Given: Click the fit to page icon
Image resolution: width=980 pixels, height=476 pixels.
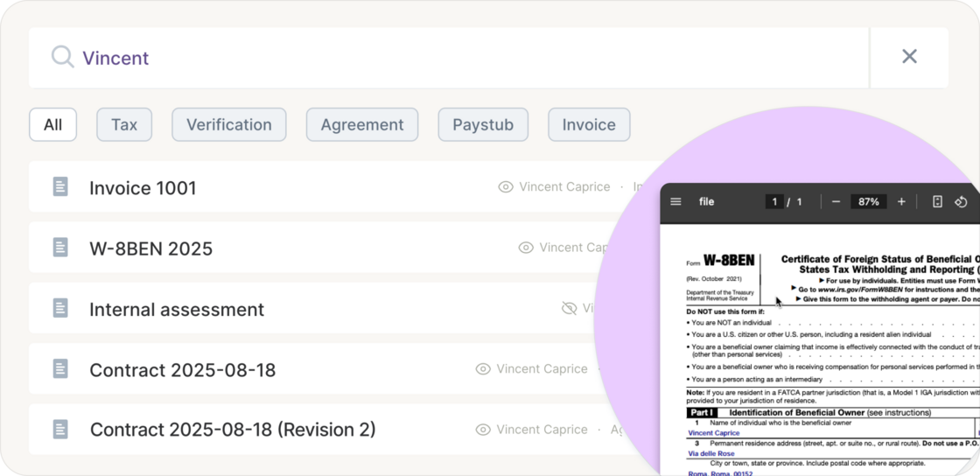Looking at the screenshot, I should click(x=937, y=202).
